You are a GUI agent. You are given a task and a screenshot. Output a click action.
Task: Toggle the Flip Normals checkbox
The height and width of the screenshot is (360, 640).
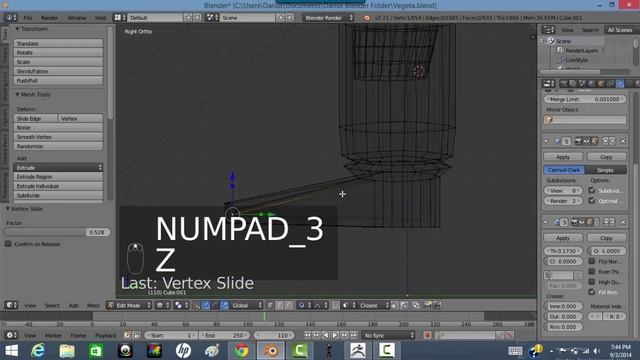(591, 261)
